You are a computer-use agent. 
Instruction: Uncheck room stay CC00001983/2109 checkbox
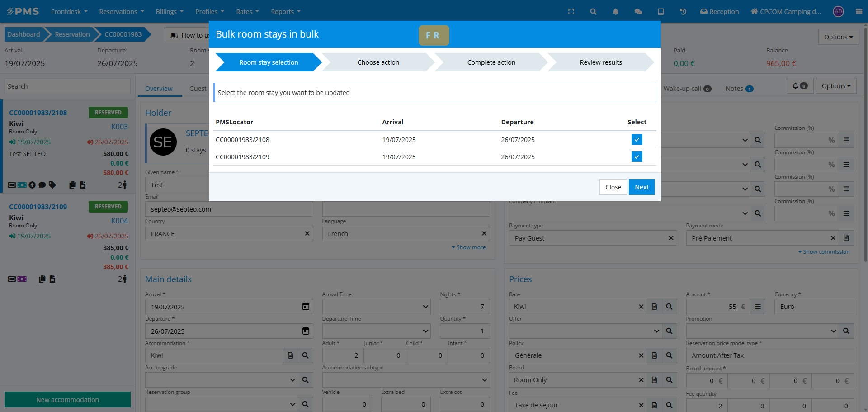(637, 156)
